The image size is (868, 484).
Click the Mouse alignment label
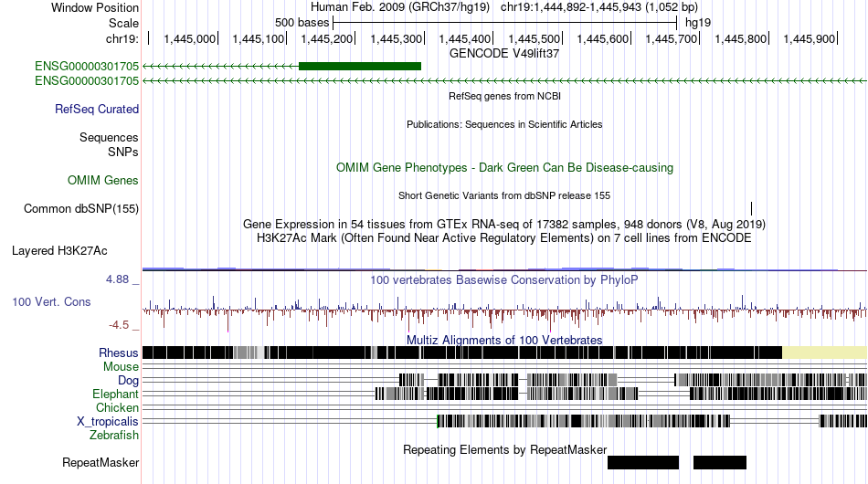click(x=121, y=367)
